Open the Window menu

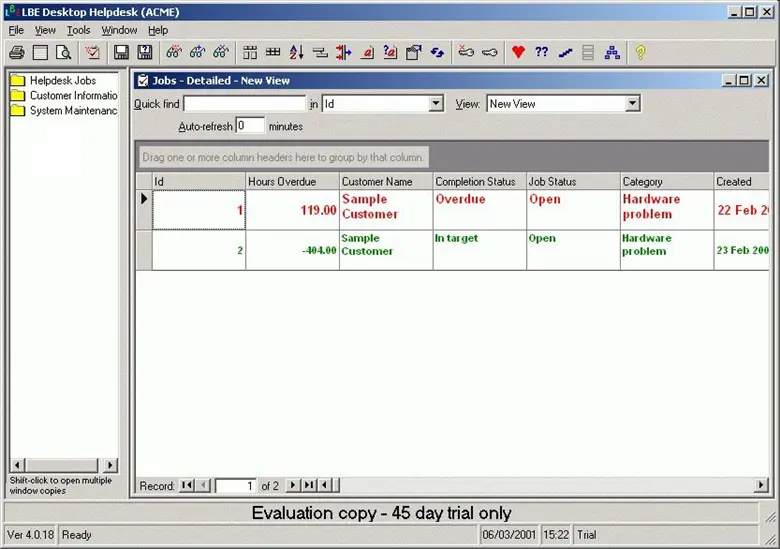click(x=119, y=30)
